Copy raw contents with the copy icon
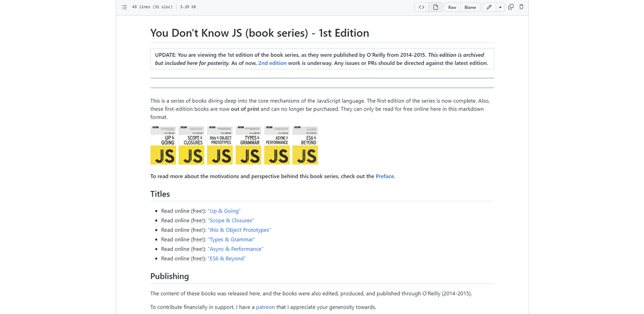The height and width of the screenshot is (314, 644). (511, 7)
